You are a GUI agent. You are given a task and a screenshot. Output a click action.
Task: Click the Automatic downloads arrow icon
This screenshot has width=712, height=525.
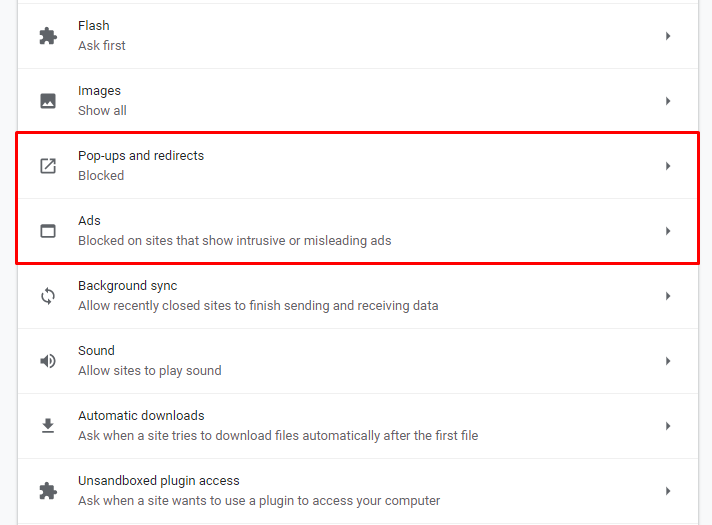coord(48,426)
